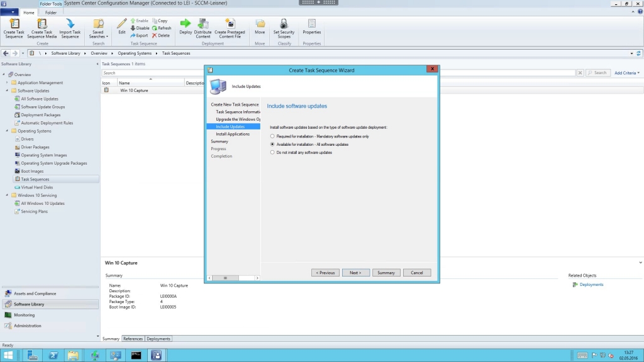Select Boot Images in tree
Viewport: 644px width, 362px height.
point(32,171)
